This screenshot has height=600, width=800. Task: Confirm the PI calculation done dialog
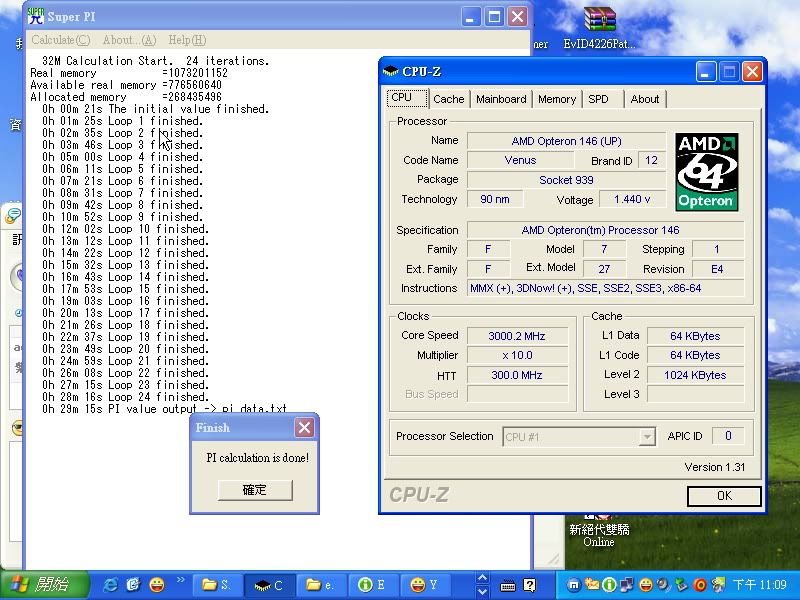pos(255,490)
